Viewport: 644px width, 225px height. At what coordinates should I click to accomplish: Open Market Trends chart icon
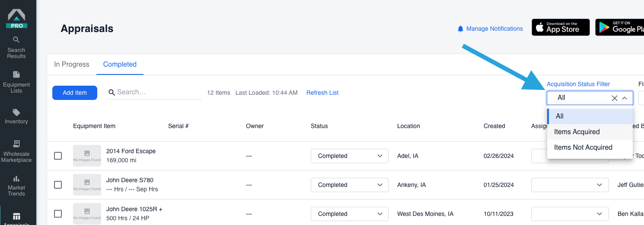coord(16,178)
